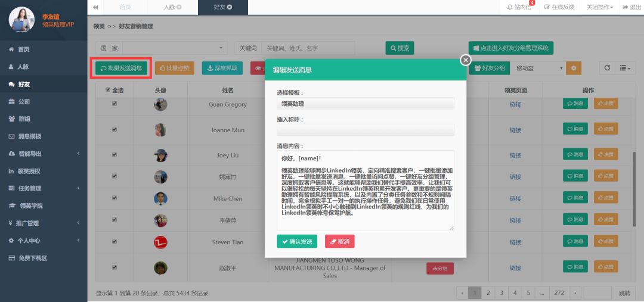This screenshot has height=302, width=644.
Task: Click 批量点赞 button
Action: tap(174, 68)
